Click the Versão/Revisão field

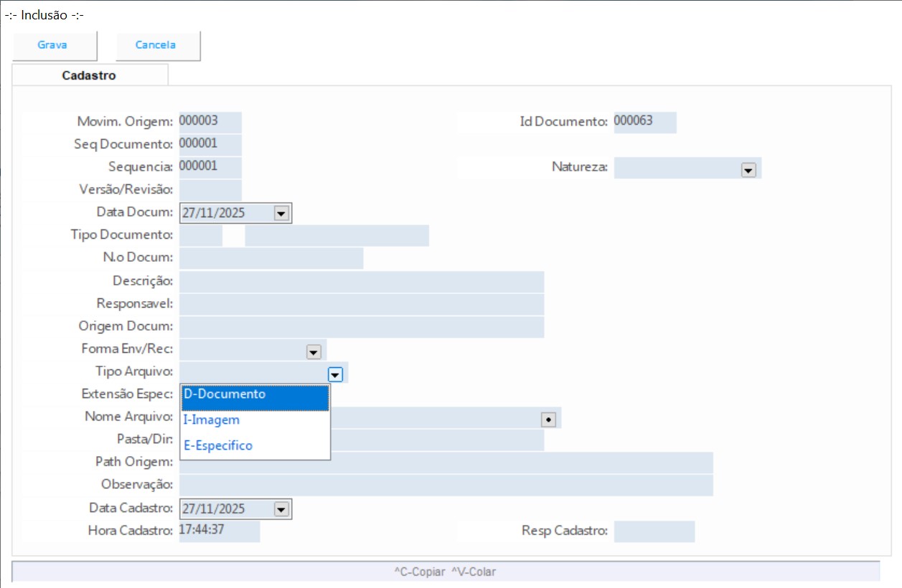tap(210, 190)
